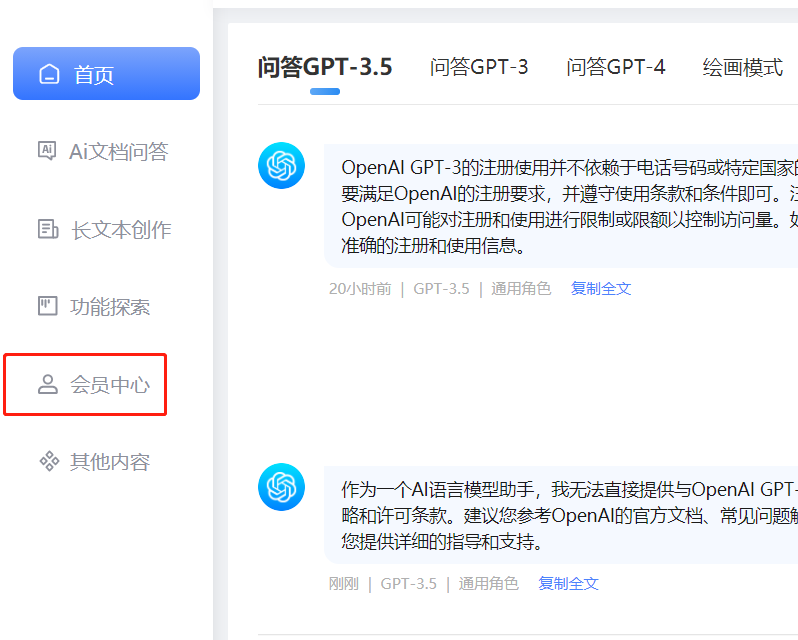Screen dimensions: 798x640
Task: Select the 绘画模式 tab
Action: point(742,67)
